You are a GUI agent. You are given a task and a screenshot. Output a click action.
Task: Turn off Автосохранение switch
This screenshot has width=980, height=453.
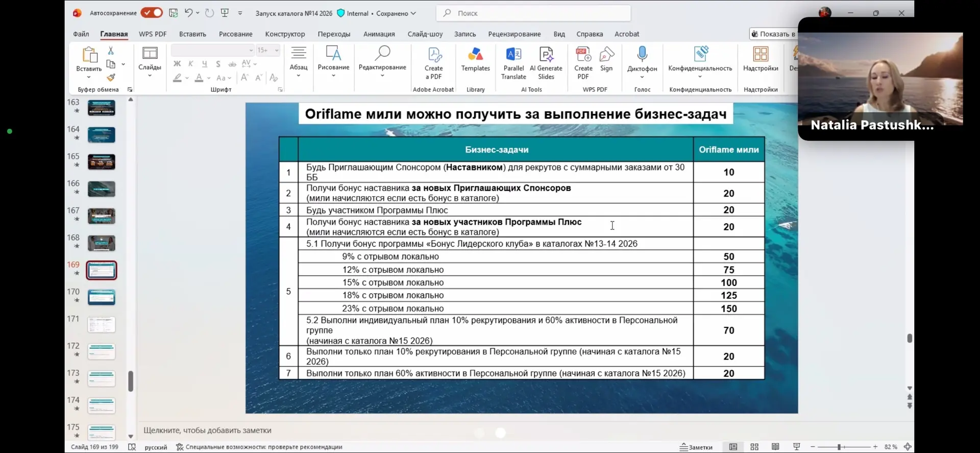[152, 13]
